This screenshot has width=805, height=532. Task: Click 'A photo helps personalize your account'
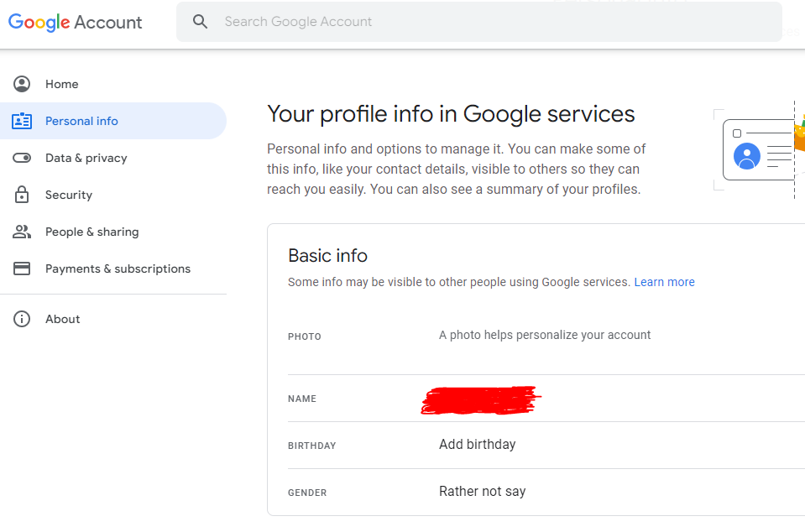[x=545, y=335]
